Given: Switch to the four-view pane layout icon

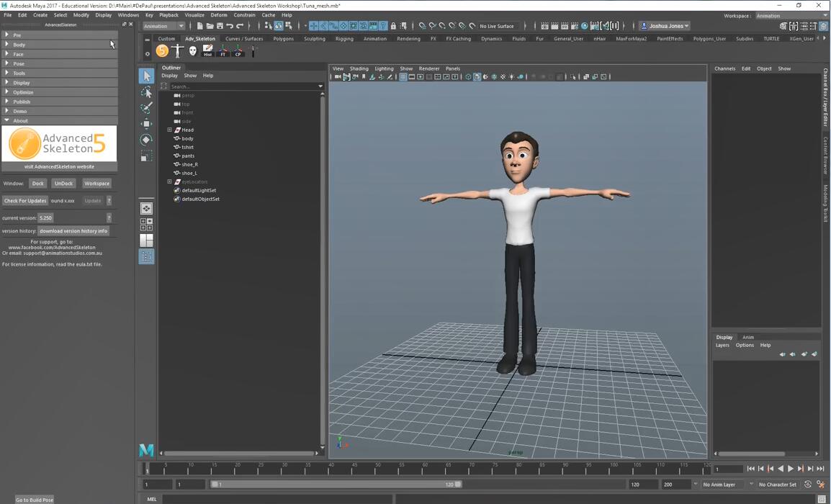Looking at the screenshot, I should [146, 225].
